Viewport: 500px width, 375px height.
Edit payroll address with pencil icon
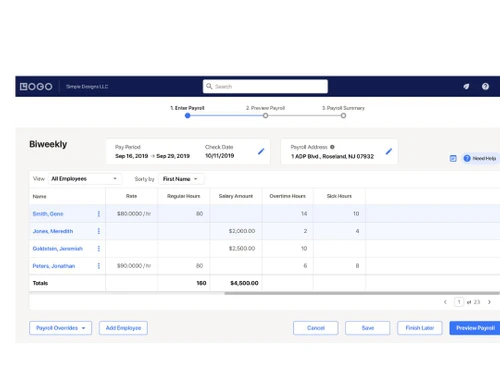point(389,151)
